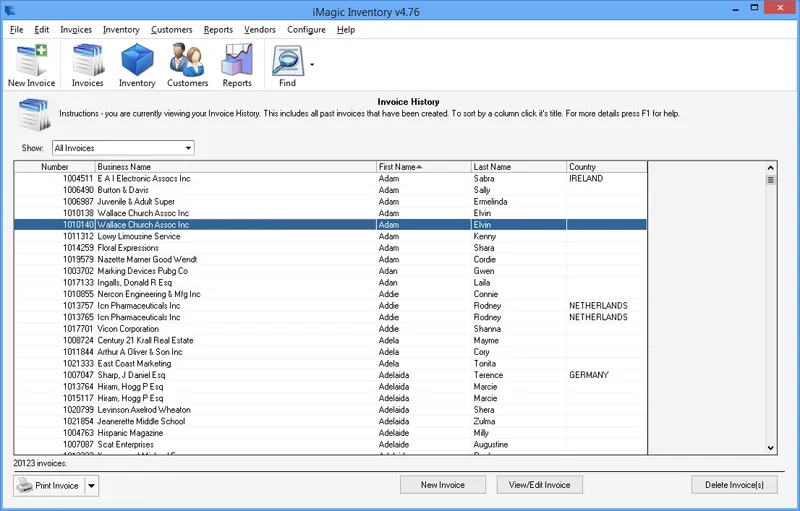
Task: Click the Print Invoice button
Action: [49, 486]
